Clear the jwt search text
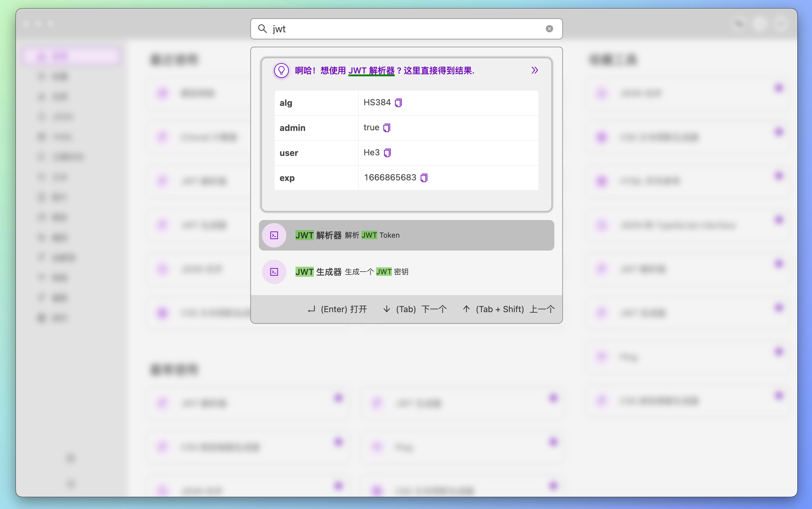This screenshot has height=509, width=812. point(549,29)
